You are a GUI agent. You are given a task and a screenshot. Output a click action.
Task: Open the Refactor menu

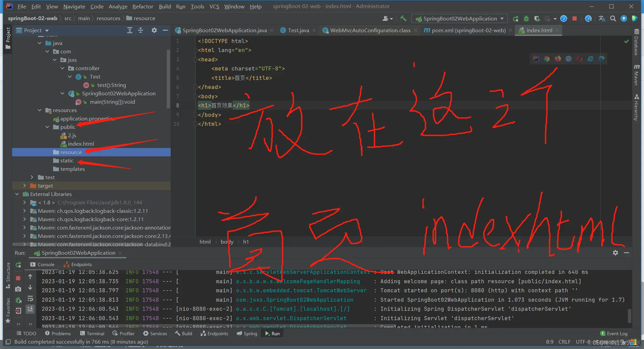143,6
